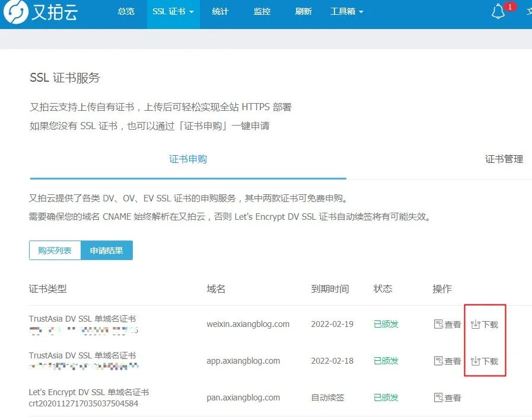This screenshot has width=532, height=420.
Task: Click the 已颁发 status for pan.axiangblog.com
Action: (x=386, y=397)
